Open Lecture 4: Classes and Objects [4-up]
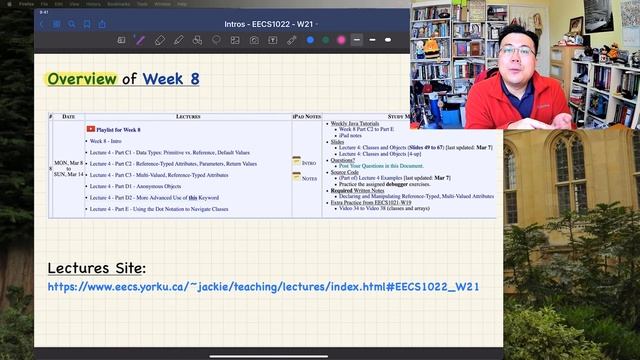The width and height of the screenshot is (640, 360). tap(380, 154)
